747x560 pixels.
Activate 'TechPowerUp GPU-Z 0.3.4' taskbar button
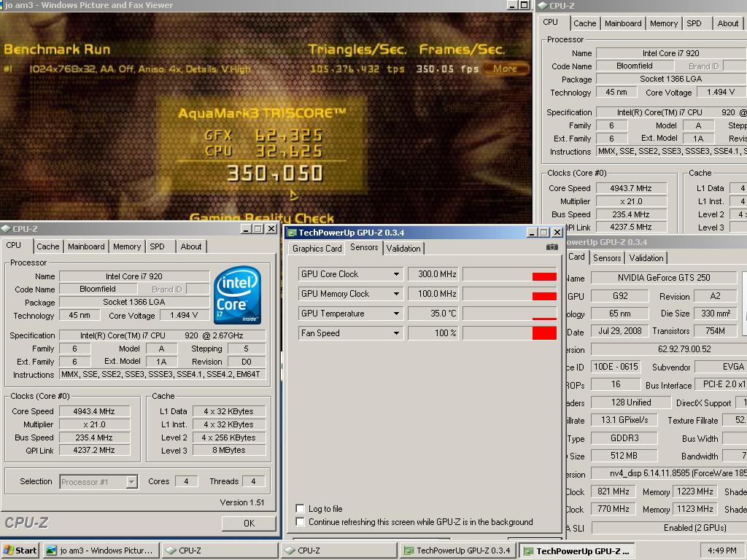pos(458,551)
